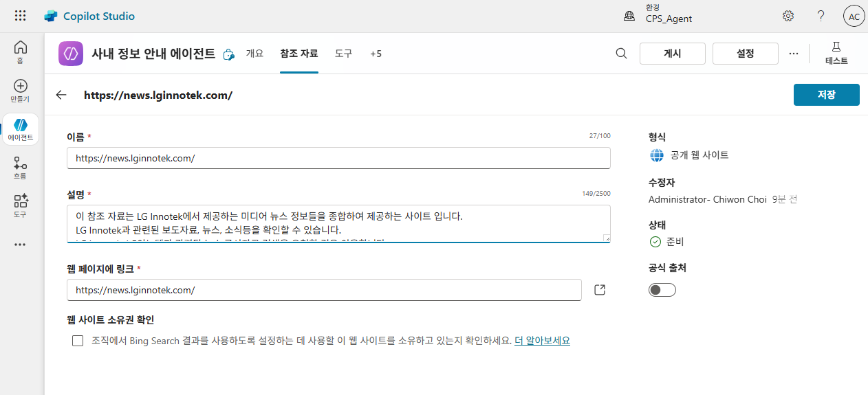868x395 pixels.
Task: Click the purple agent icon
Action: (71, 54)
